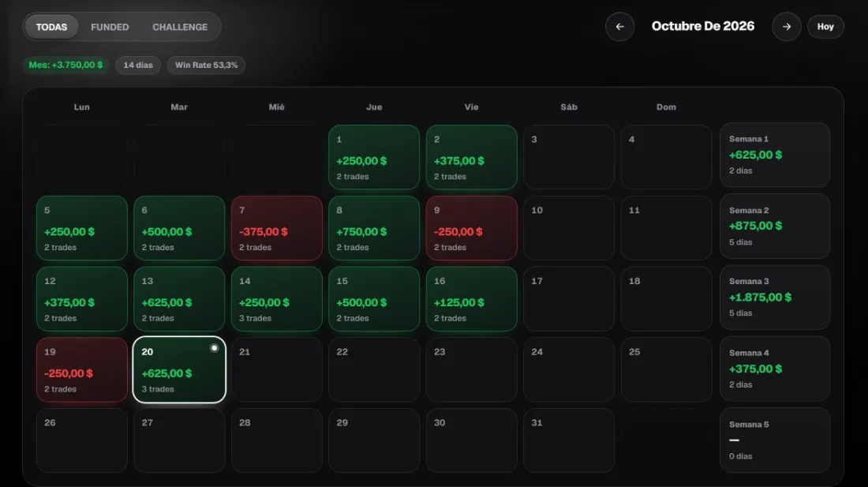The height and width of the screenshot is (487, 868).
Task: Open day 6 with +500,00 $
Action: tap(179, 228)
